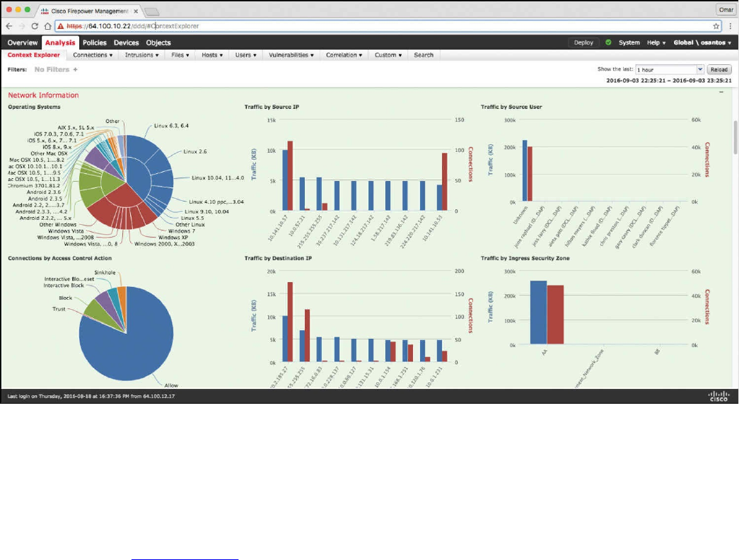Select the Context Explorer submenu item
Viewport: 739px width, 560px height.
coord(33,54)
